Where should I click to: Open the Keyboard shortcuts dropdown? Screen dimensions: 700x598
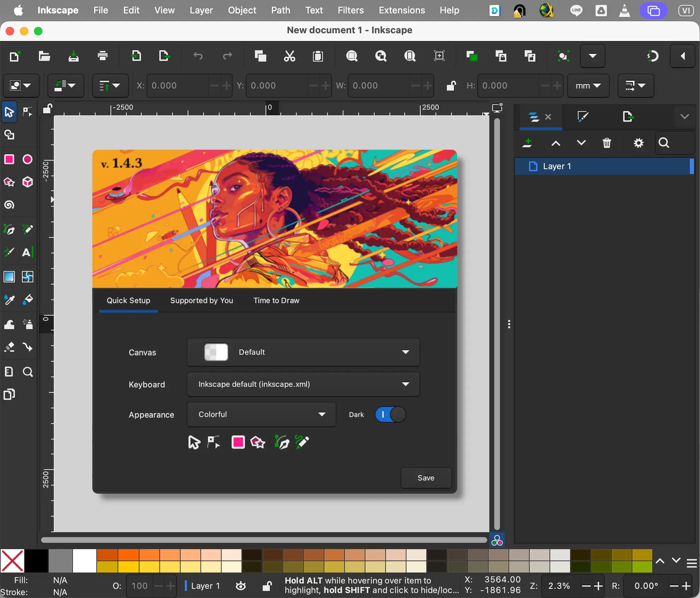coord(303,384)
